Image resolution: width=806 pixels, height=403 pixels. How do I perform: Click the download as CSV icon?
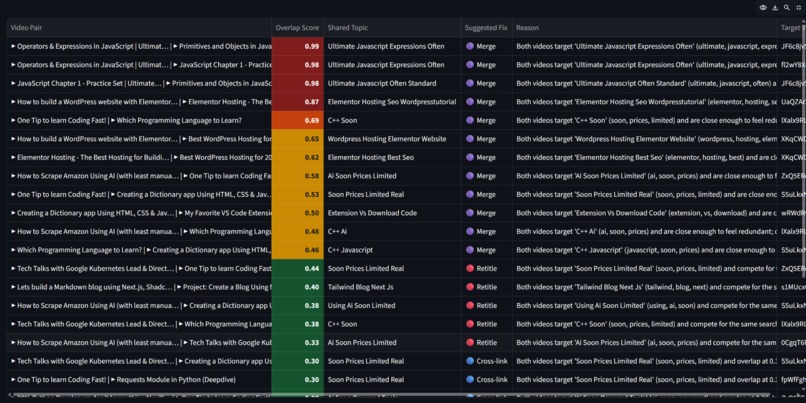775,8
